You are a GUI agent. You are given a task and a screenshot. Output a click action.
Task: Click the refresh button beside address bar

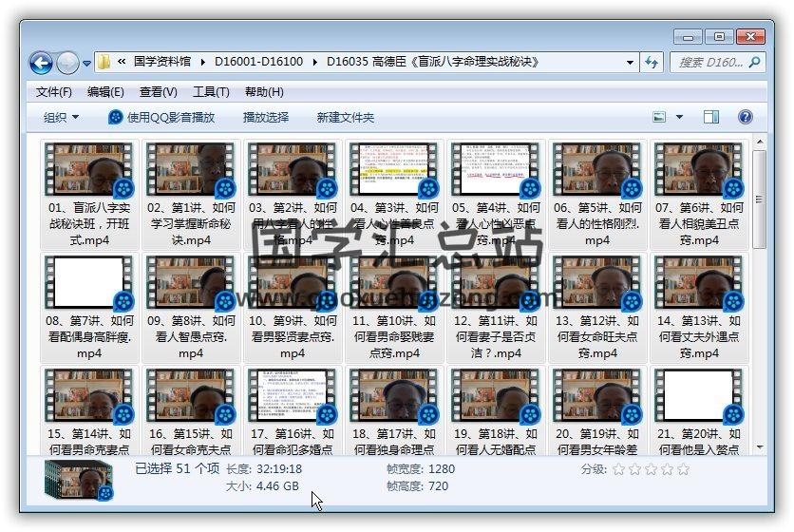point(652,62)
